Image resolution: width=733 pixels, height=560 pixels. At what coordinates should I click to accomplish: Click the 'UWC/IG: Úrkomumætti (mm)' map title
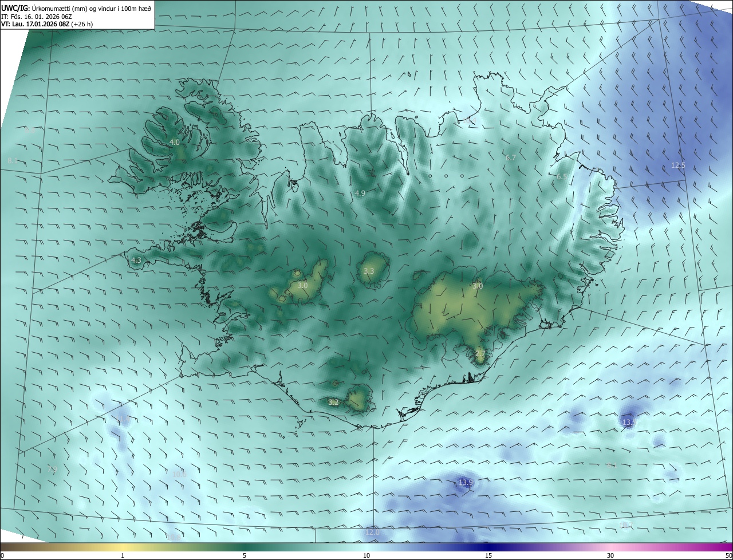[76, 7]
